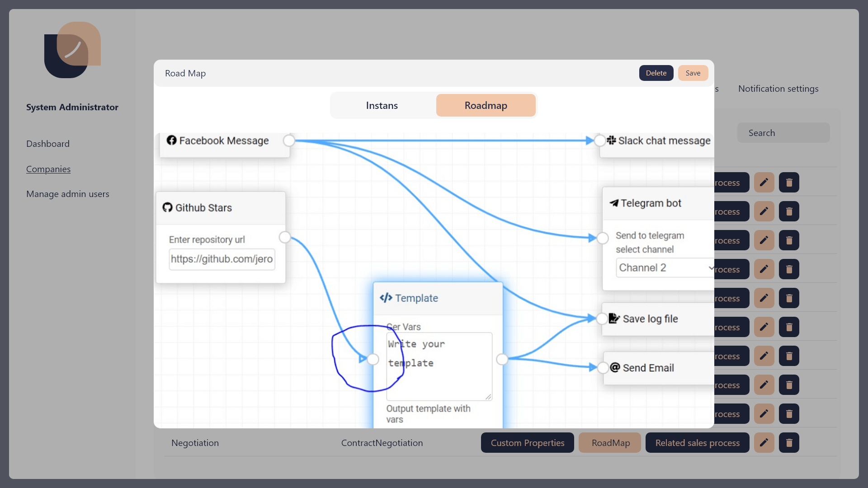Click the repository url input field

tap(222, 259)
